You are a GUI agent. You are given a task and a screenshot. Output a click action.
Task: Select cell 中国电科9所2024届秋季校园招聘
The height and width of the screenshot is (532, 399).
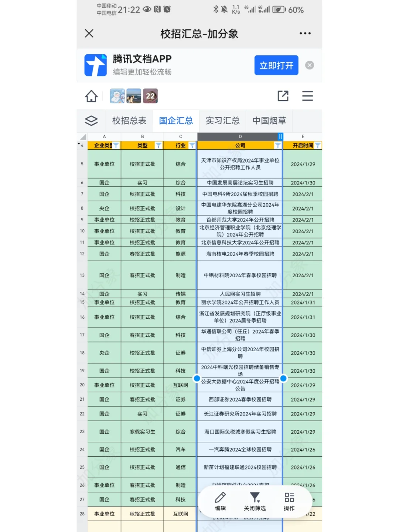[x=240, y=194]
